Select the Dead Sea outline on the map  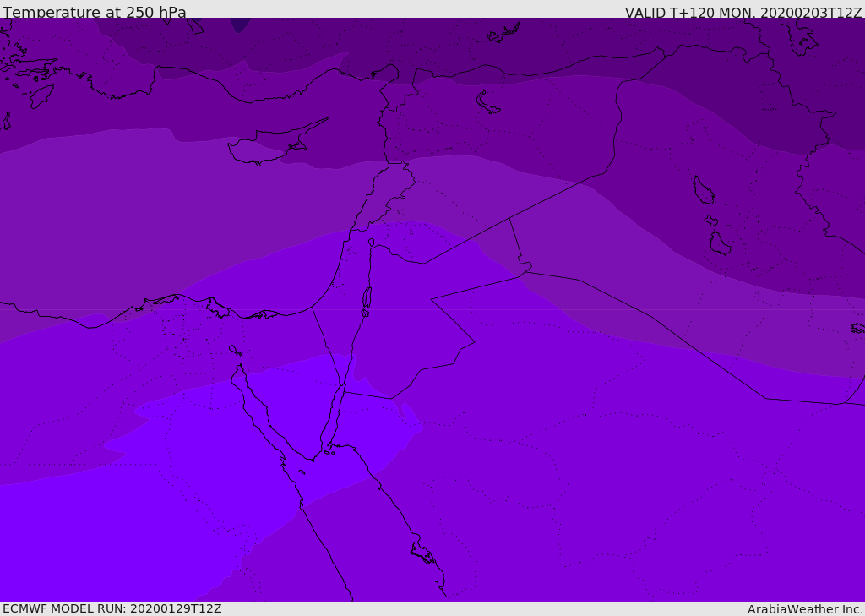pos(367,298)
